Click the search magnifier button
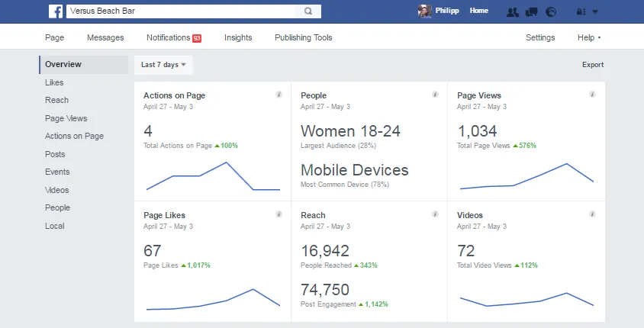The height and width of the screenshot is (328, 644). click(308, 11)
